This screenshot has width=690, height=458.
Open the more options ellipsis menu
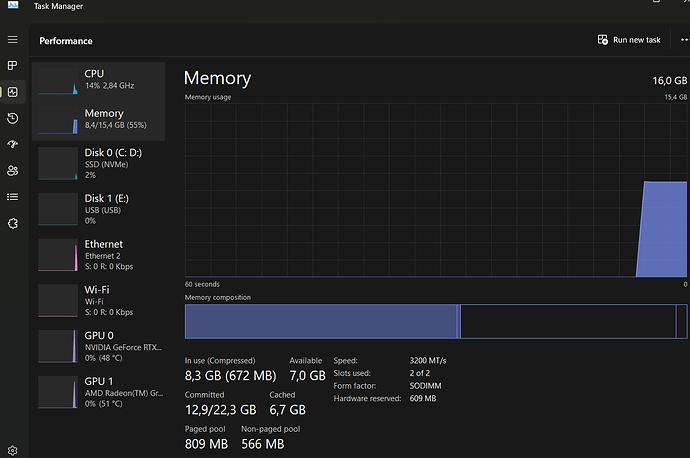pyautogui.click(x=683, y=40)
